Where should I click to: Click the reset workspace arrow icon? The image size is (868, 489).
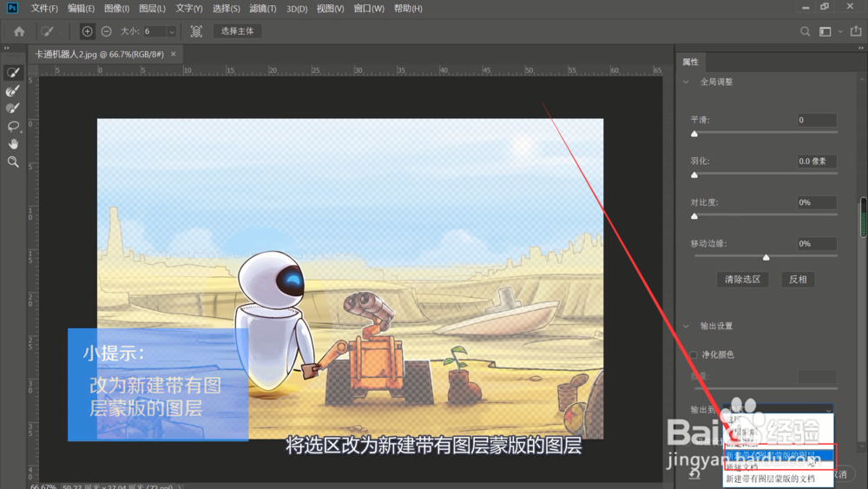coord(694,474)
